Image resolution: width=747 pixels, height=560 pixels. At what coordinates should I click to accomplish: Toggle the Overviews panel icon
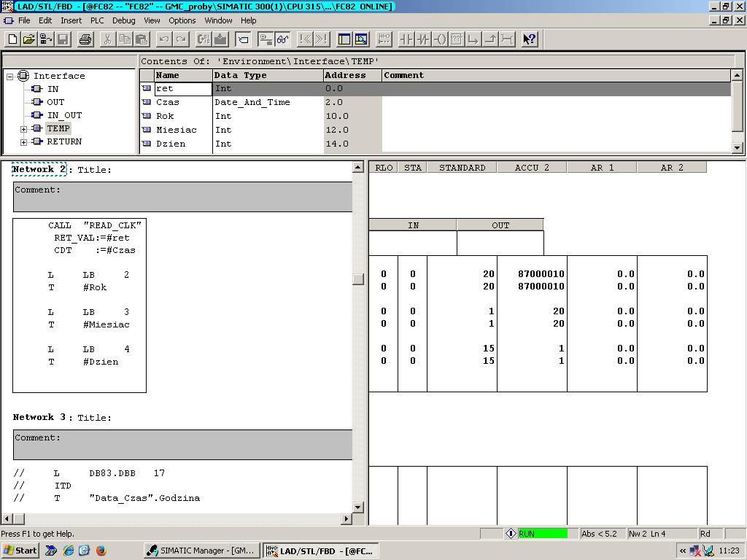tap(344, 39)
